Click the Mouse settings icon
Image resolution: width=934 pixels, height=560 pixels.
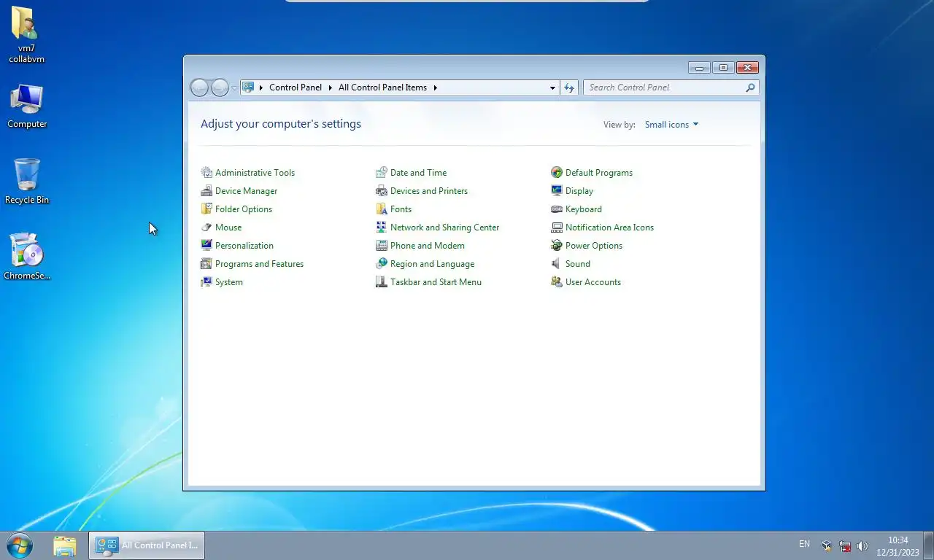click(207, 227)
